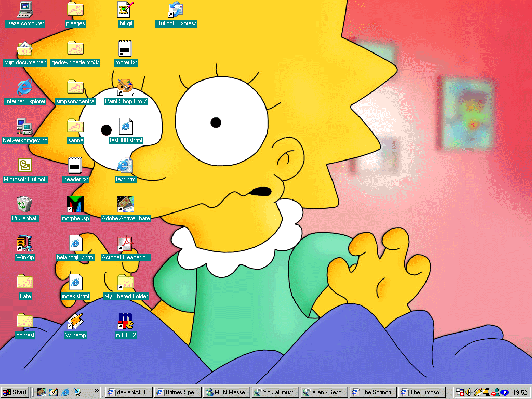Click the quick launch notepad-with-pencil icon

tap(54, 392)
